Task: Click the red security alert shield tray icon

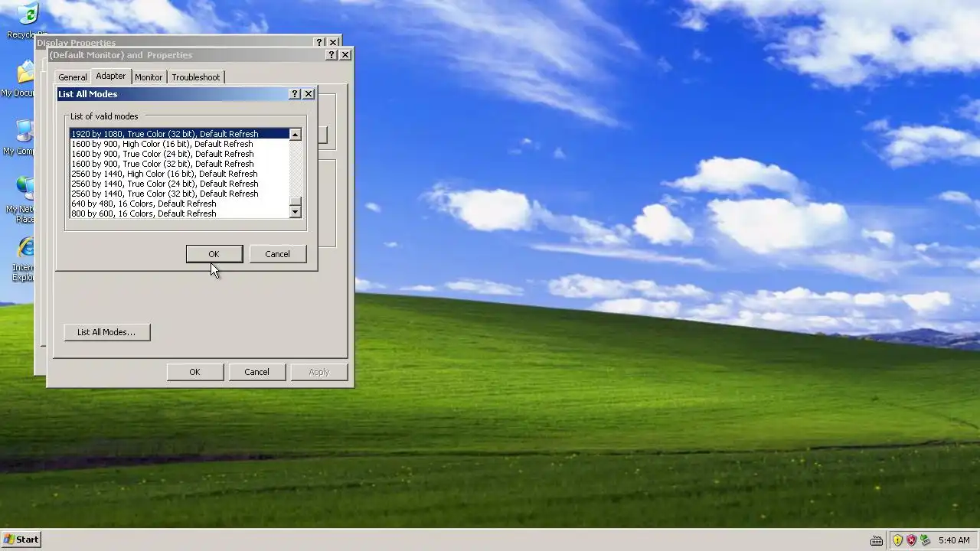Action: tap(911, 540)
